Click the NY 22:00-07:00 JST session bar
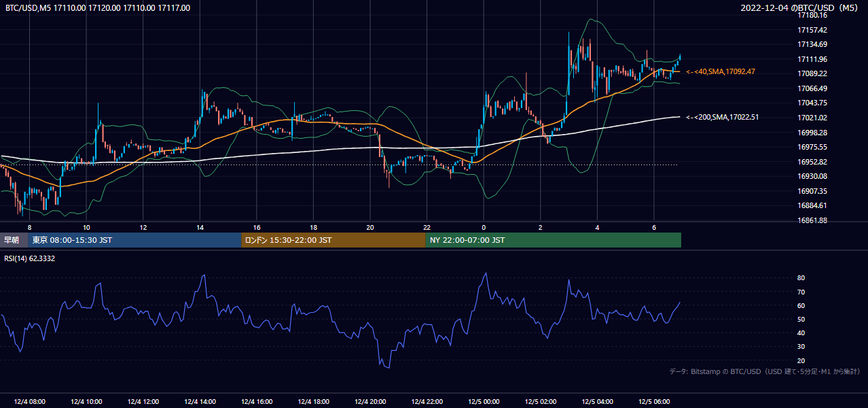 pos(553,240)
